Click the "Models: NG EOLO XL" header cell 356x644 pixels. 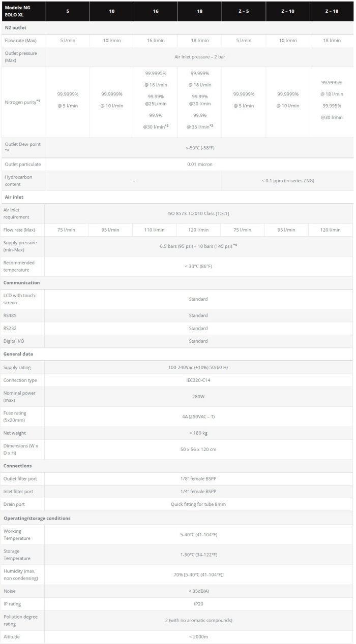click(18, 11)
